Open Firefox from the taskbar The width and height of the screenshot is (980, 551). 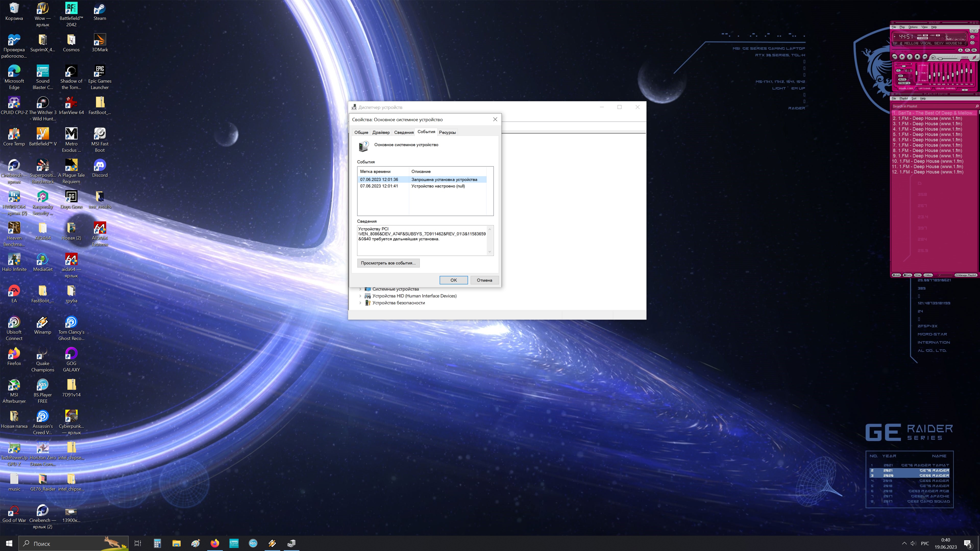pos(215,543)
